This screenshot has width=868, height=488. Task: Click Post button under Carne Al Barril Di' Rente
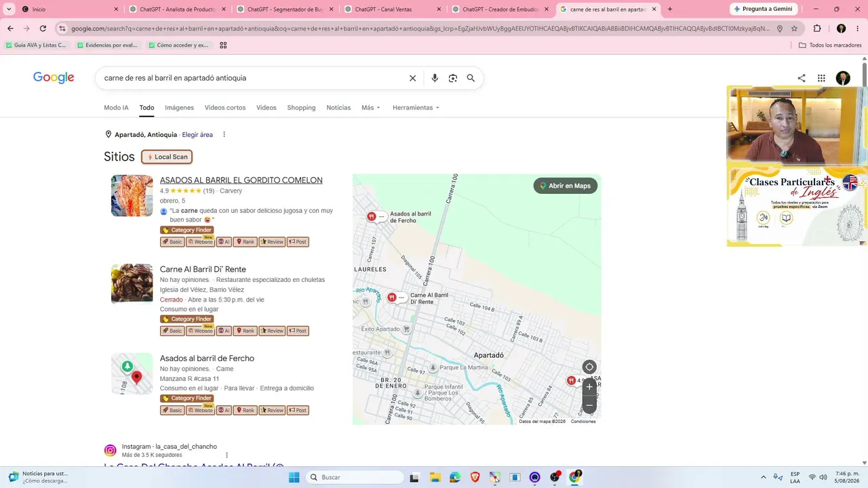(298, 331)
